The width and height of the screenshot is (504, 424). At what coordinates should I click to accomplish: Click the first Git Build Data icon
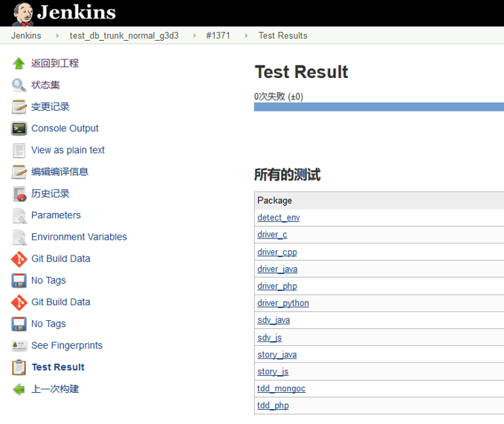(19, 259)
